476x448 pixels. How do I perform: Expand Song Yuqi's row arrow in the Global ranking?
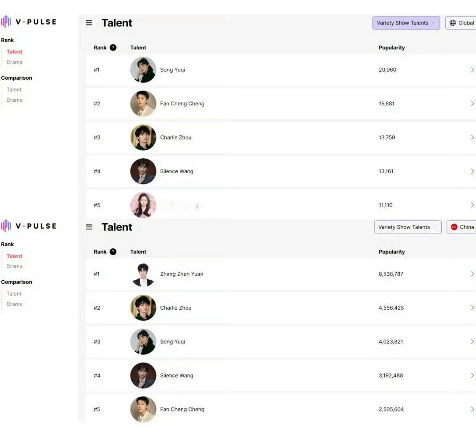point(472,70)
